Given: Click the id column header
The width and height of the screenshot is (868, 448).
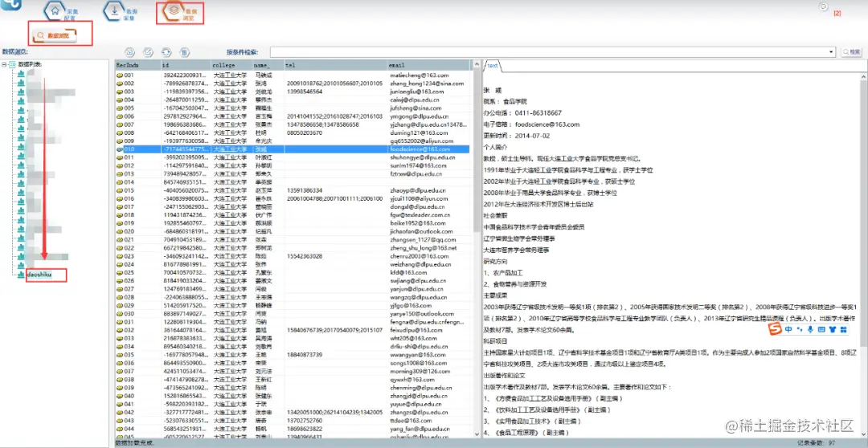Looking at the screenshot, I should point(185,65).
